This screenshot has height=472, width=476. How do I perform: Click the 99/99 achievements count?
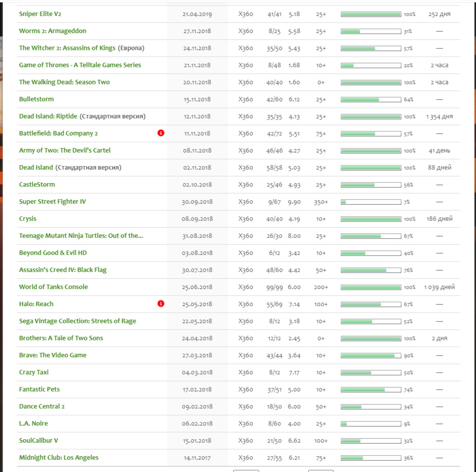click(274, 287)
